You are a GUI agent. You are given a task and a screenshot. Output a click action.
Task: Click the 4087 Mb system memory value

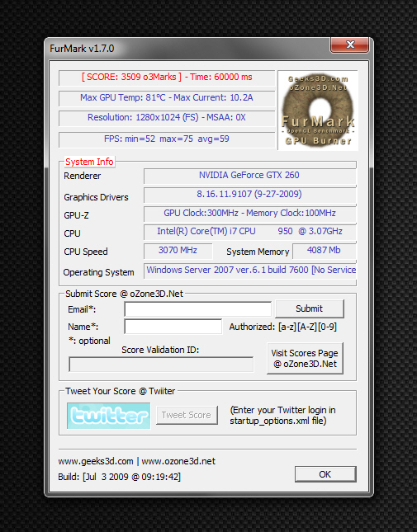click(x=324, y=251)
